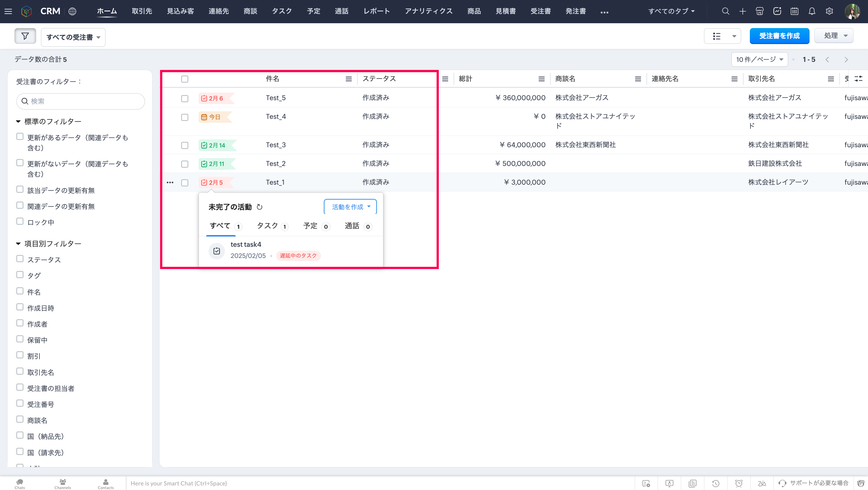Screen dimensions: 868x490
Task: Open the 10 件/ページ dropdown
Action: [x=759, y=60]
